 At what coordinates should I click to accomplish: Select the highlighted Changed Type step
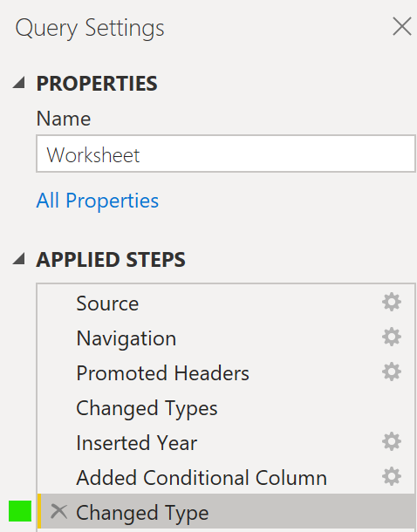[x=226, y=512]
